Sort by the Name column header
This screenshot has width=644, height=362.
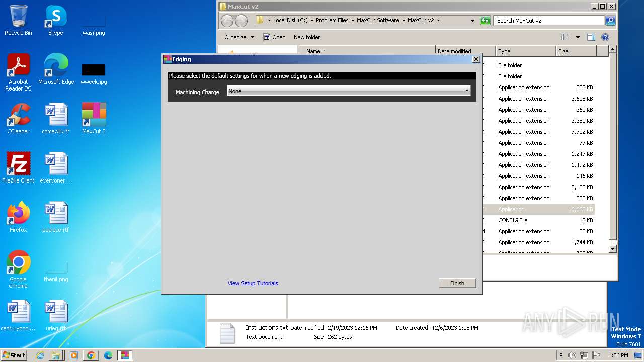[367, 51]
